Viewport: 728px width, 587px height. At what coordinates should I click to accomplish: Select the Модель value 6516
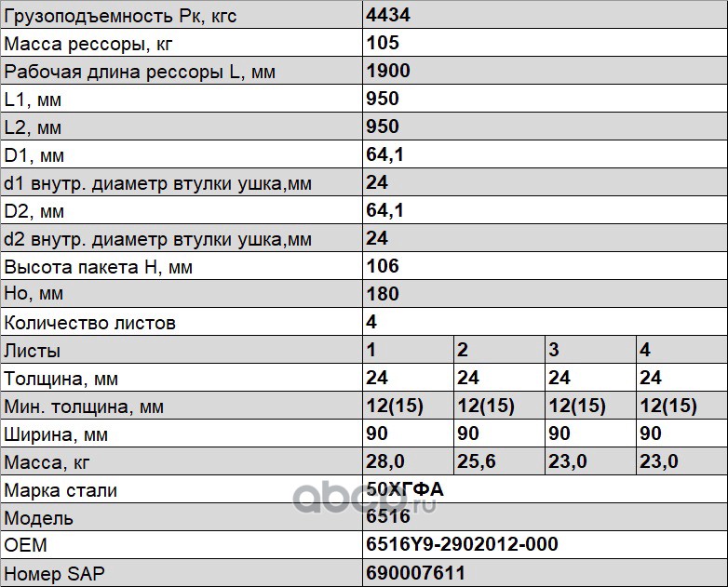coord(388,517)
